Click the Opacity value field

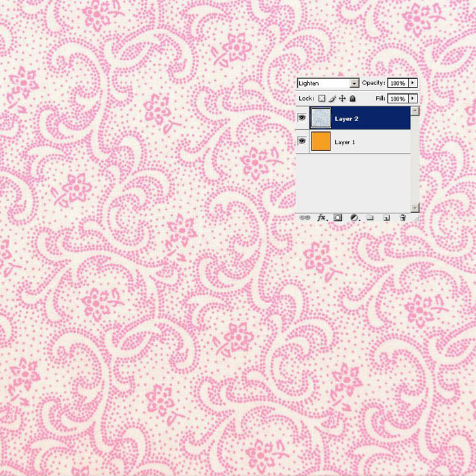coord(398,83)
